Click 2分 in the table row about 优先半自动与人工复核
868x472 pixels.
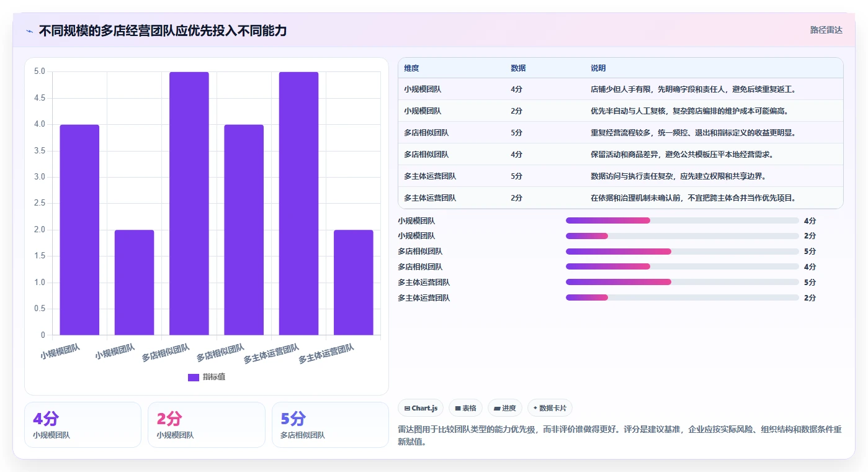coord(516,111)
